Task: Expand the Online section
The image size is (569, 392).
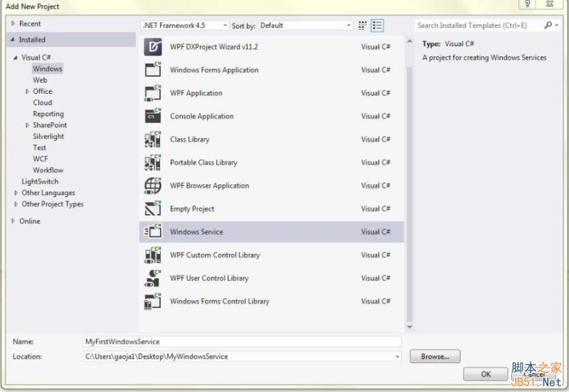Action: pos(13,221)
